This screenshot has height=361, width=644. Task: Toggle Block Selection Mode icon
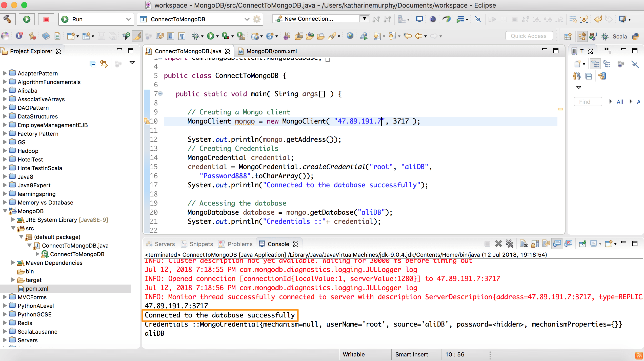tap(171, 36)
